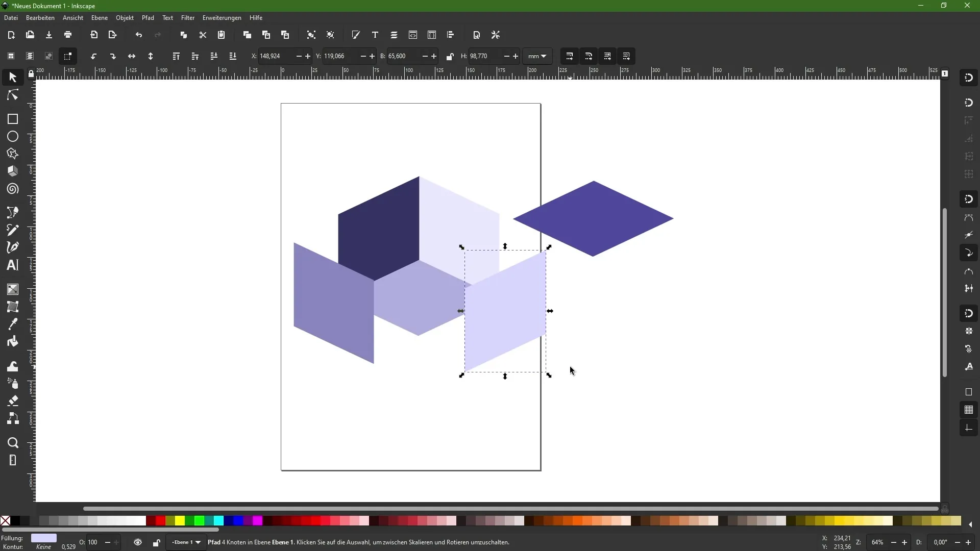Open the Erweiterungen menu
This screenshot has width=980, height=551.
pyautogui.click(x=222, y=18)
